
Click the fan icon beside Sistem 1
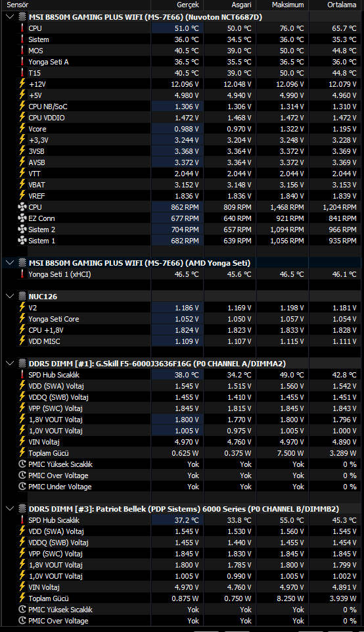22,241
